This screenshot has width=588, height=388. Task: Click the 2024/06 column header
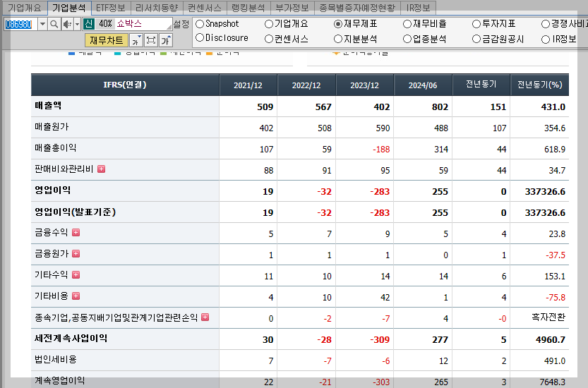[x=423, y=85]
